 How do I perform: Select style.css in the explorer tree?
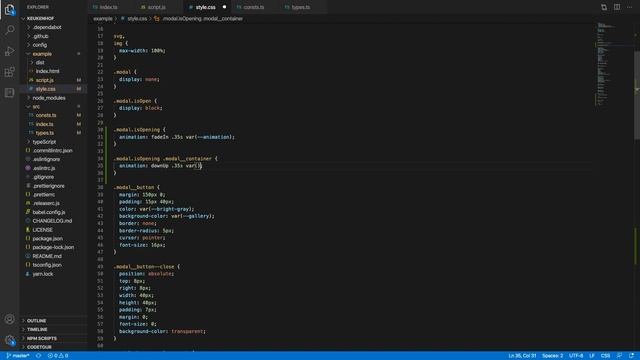pyautogui.click(x=53, y=89)
